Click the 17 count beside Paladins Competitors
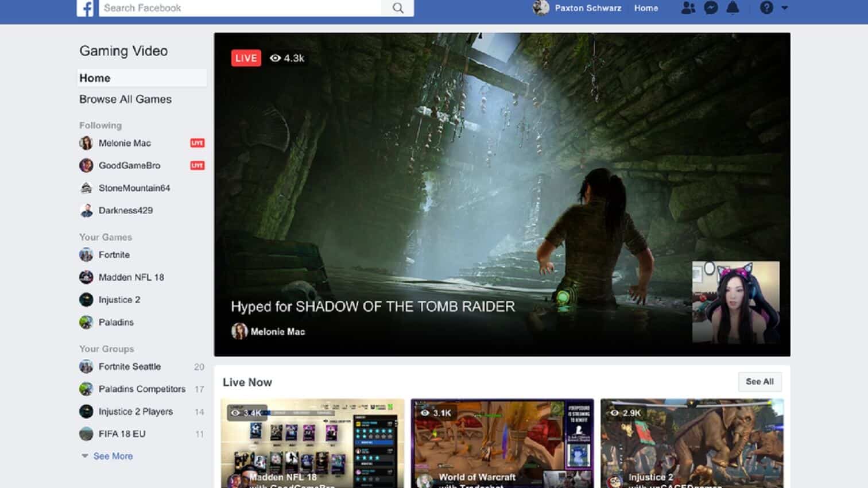 pyautogui.click(x=199, y=389)
